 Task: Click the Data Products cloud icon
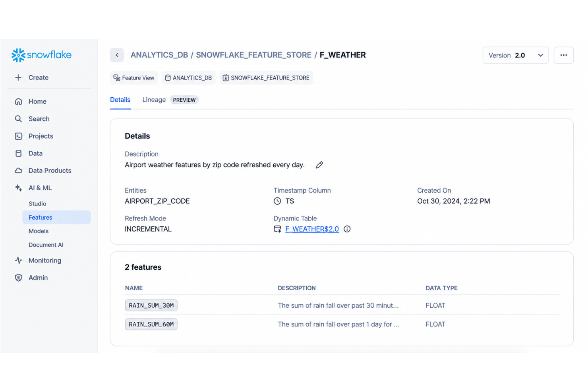click(18, 171)
